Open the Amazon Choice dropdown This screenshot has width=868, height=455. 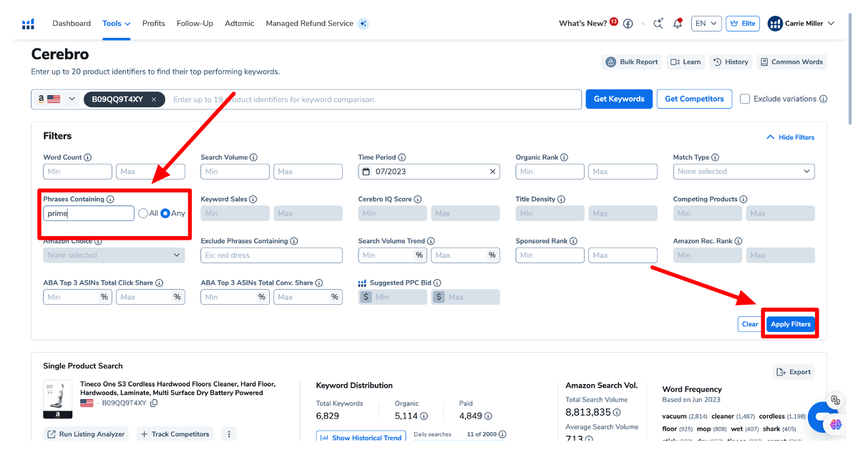click(114, 255)
